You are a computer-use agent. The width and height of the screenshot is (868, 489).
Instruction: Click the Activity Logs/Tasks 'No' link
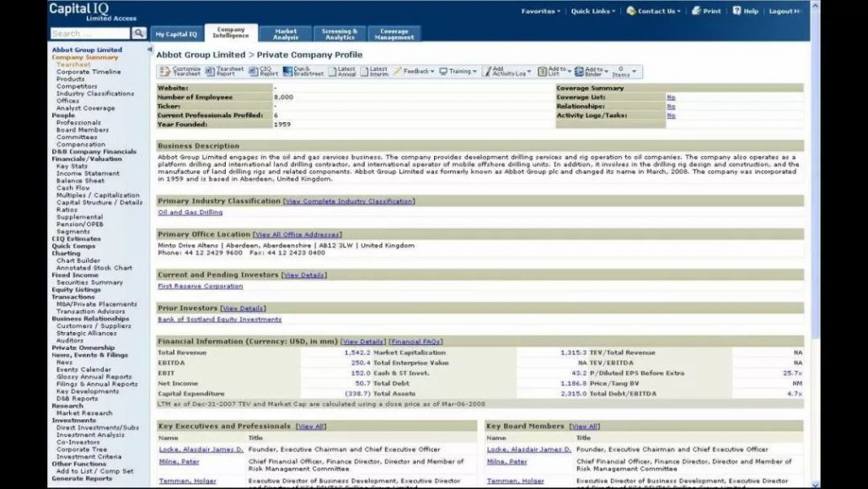point(671,116)
